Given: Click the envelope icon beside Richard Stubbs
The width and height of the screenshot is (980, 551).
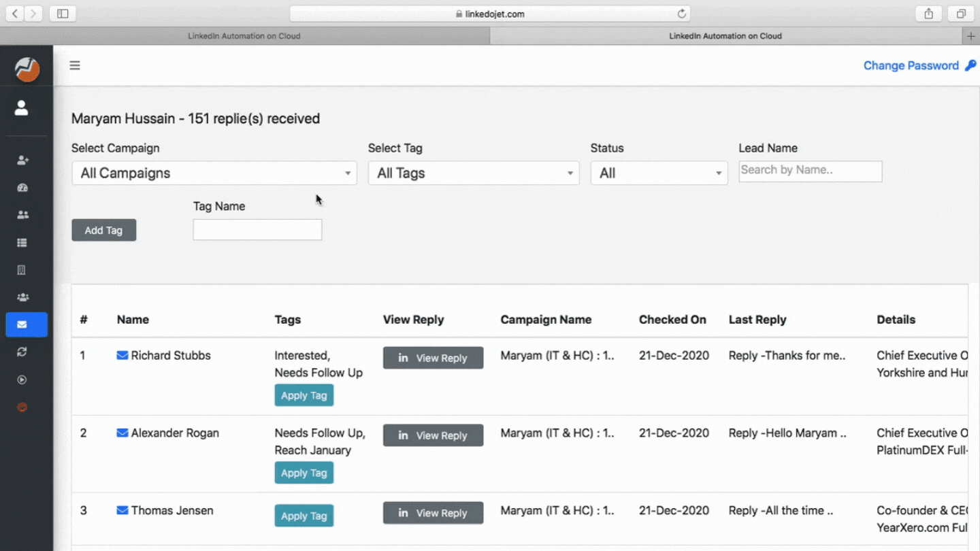Looking at the screenshot, I should click(x=122, y=355).
